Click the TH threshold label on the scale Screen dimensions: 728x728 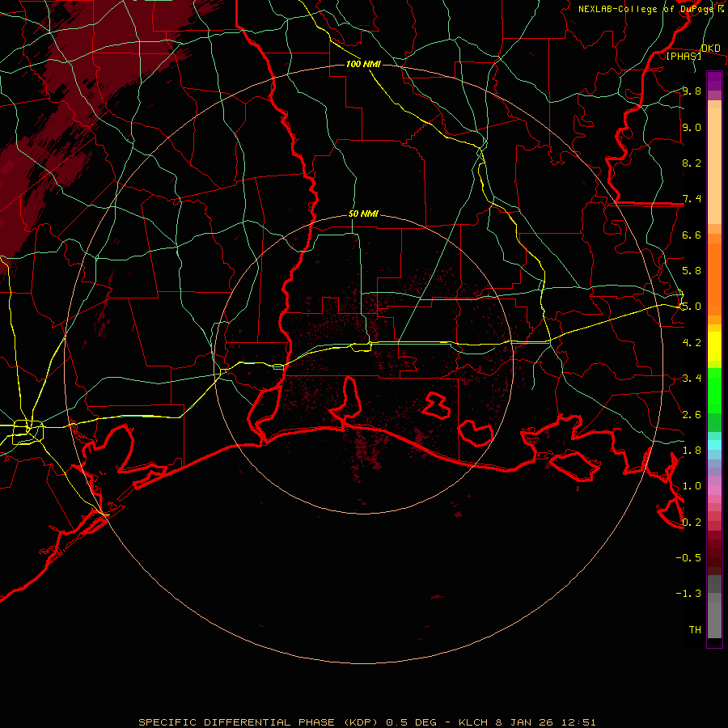pyautogui.click(x=695, y=630)
